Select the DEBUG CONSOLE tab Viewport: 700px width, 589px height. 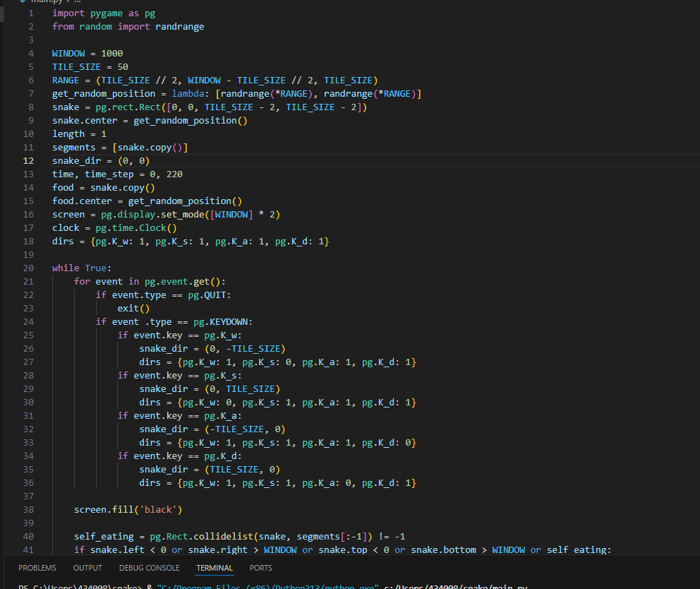[149, 568]
